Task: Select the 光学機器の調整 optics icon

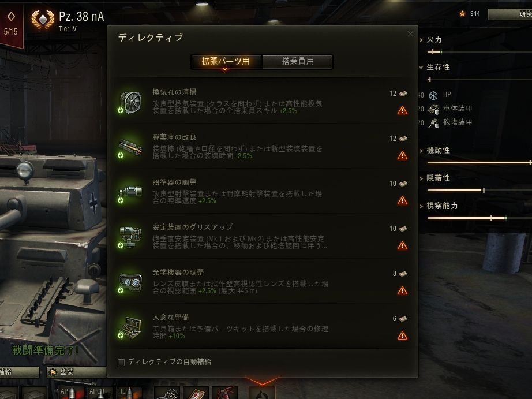Action: (130, 282)
